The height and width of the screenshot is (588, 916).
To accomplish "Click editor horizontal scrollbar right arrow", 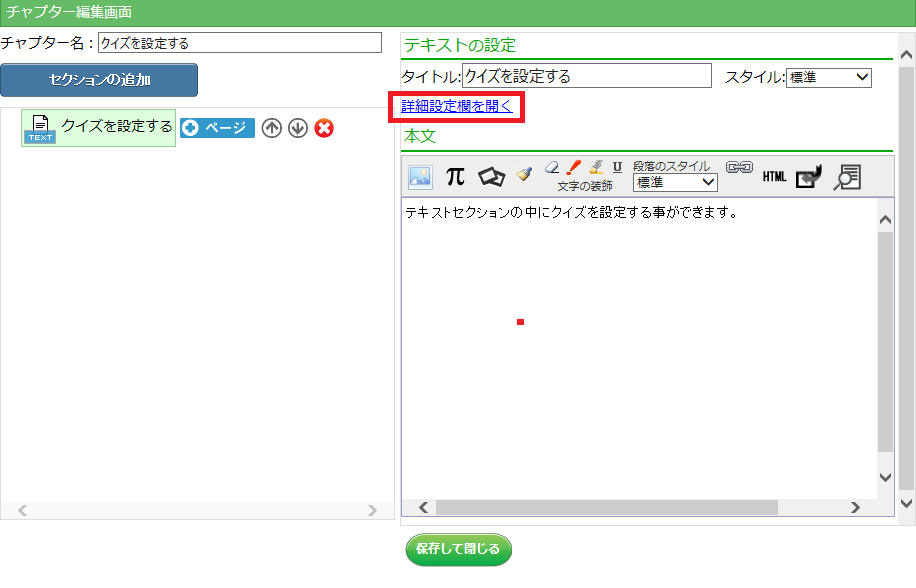I will click(x=855, y=507).
